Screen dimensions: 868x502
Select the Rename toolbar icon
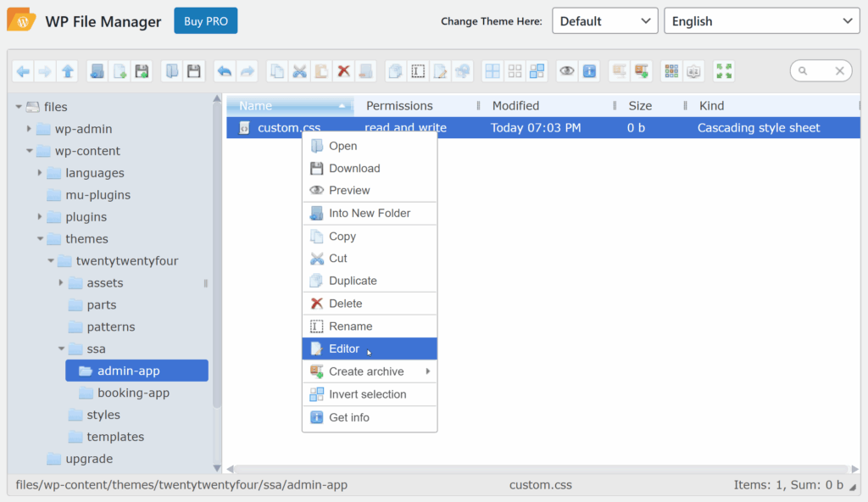point(418,70)
